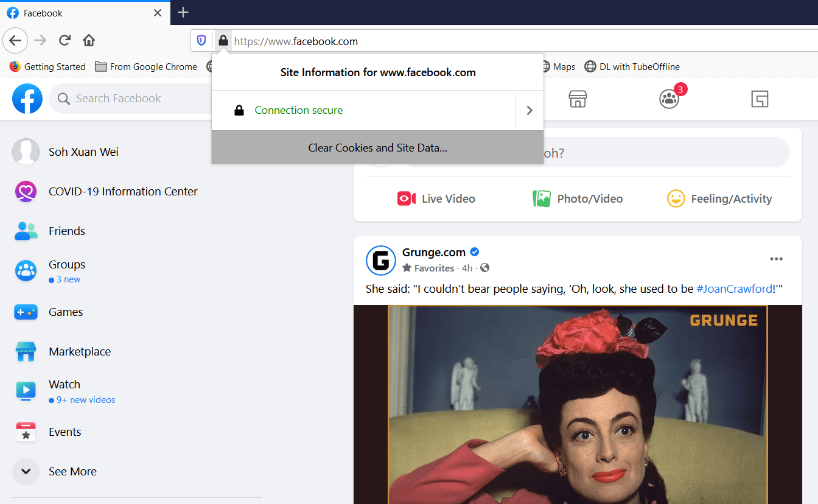818x504 pixels.
Task: Open the post options three-dots menu
Action: [x=776, y=259]
